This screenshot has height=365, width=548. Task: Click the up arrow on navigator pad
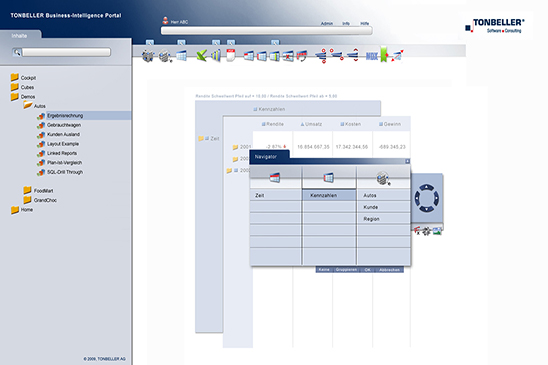click(x=427, y=188)
